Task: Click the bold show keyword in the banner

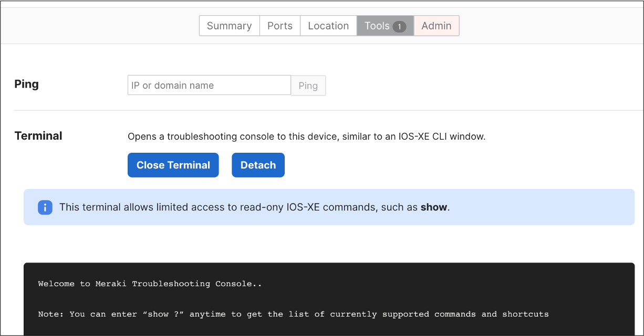Action: click(x=434, y=207)
